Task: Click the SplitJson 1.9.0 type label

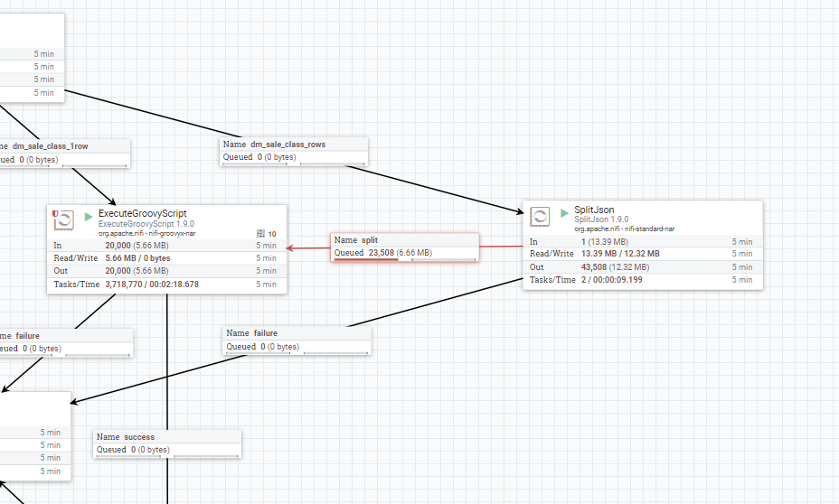Action: pos(601,219)
